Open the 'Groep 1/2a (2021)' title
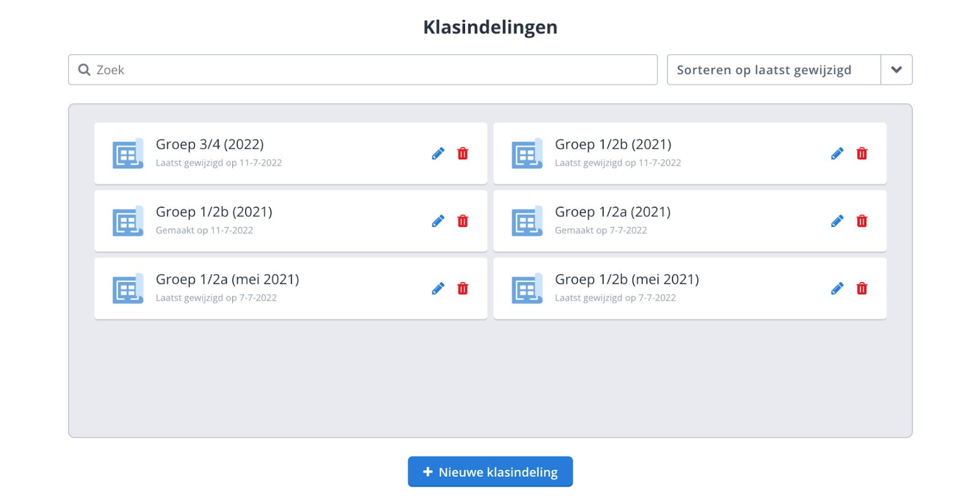 coord(612,212)
